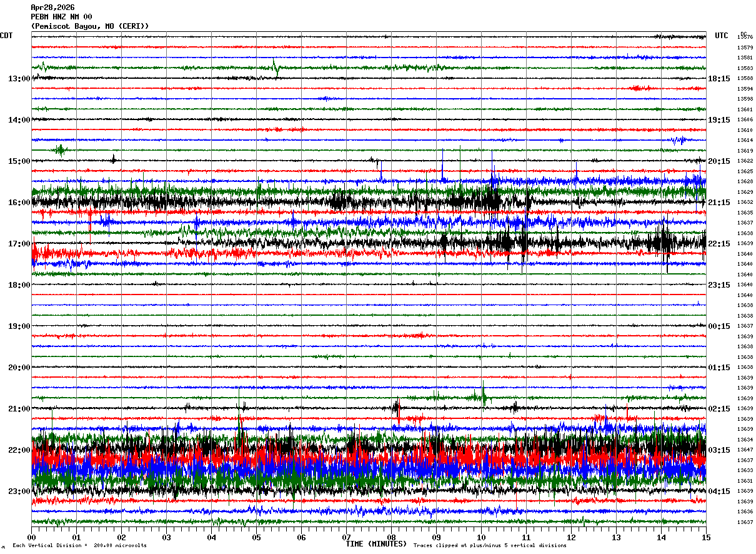The image size is (756, 554).
Task: Select DC offset value 13579
Action: coord(745,48)
